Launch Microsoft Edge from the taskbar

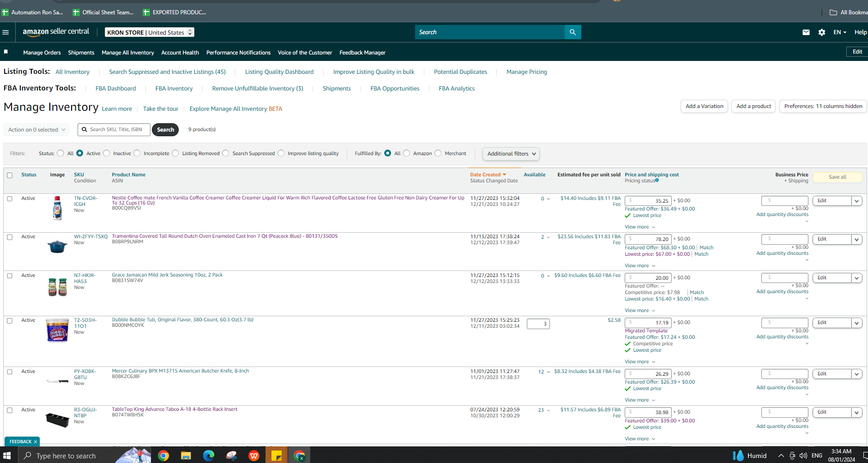pos(208,456)
